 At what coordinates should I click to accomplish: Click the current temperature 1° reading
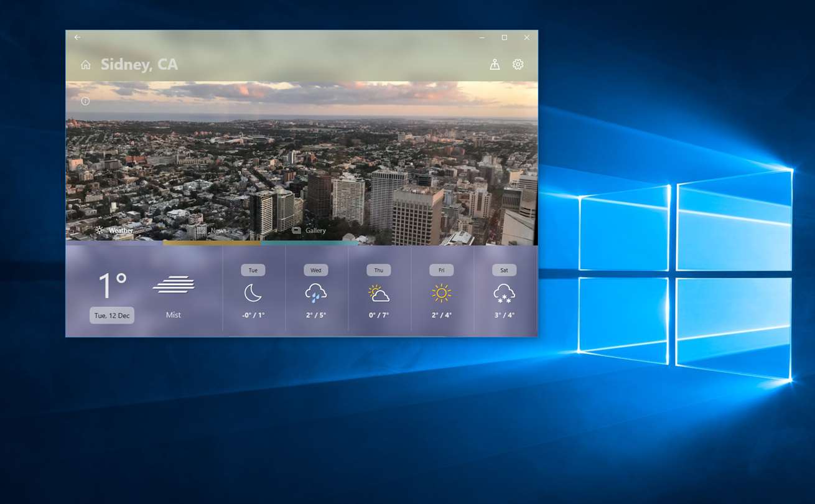113,286
